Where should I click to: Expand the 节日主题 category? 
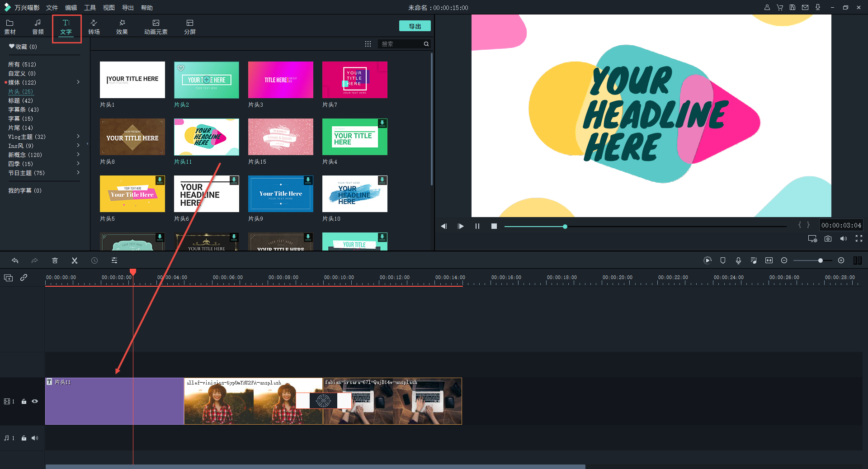coord(78,172)
